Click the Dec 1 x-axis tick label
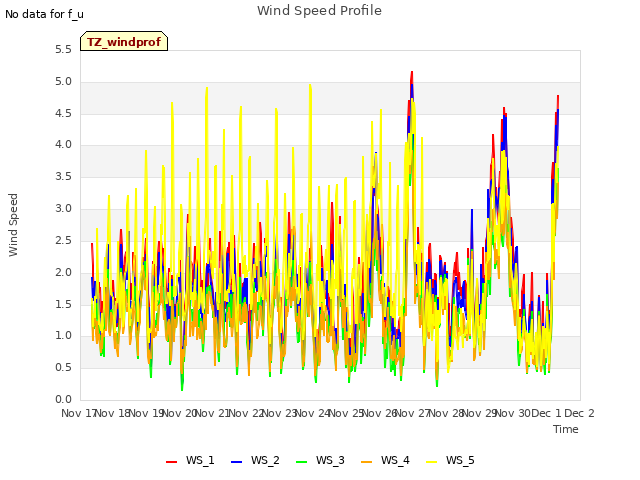The height and width of the screenshot is (480, 640). point(546,413)
